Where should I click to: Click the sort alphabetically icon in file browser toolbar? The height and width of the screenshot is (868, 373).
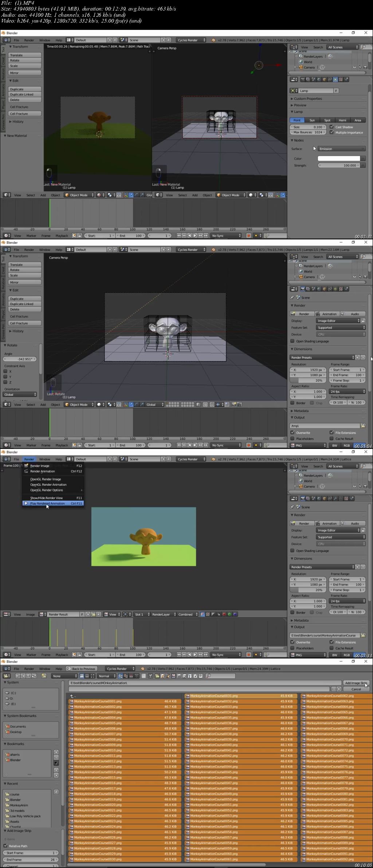tap(120, 676)
